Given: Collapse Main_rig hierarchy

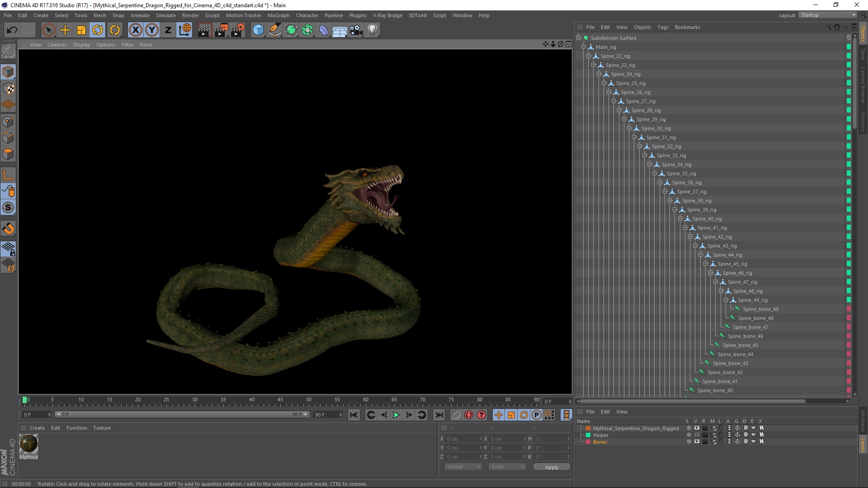Looking at the screenshot, I should (584, 47).
